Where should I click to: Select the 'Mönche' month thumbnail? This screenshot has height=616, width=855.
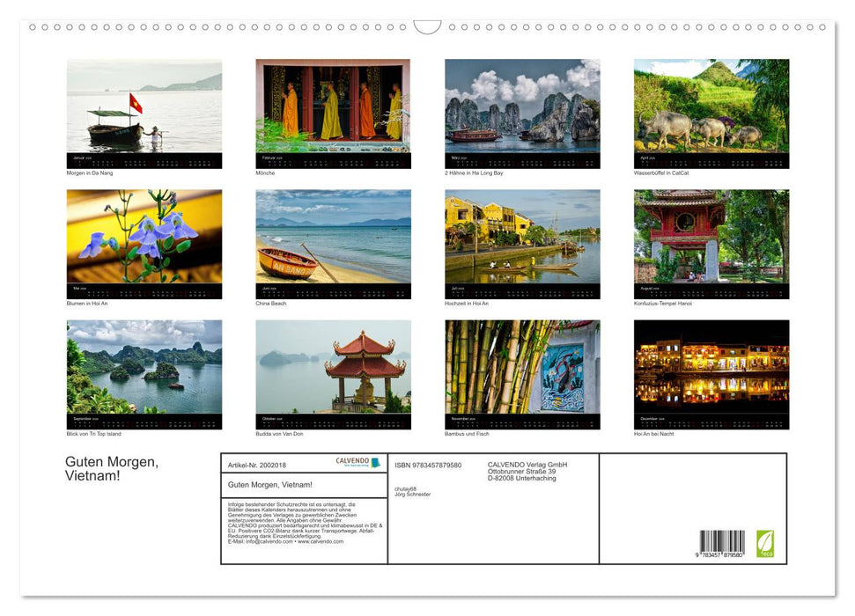[x=332, y=113]
